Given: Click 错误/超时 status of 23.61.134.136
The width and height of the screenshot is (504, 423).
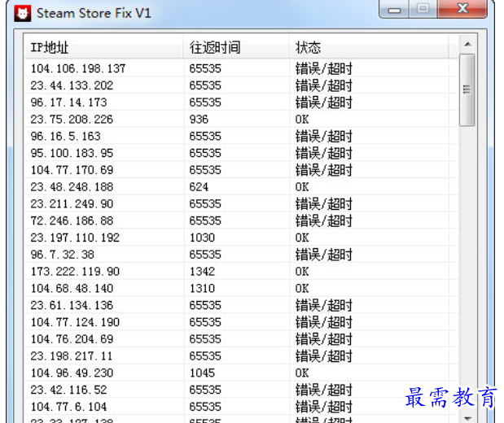Looking at the screenshot, I should (x=324, y=305).
